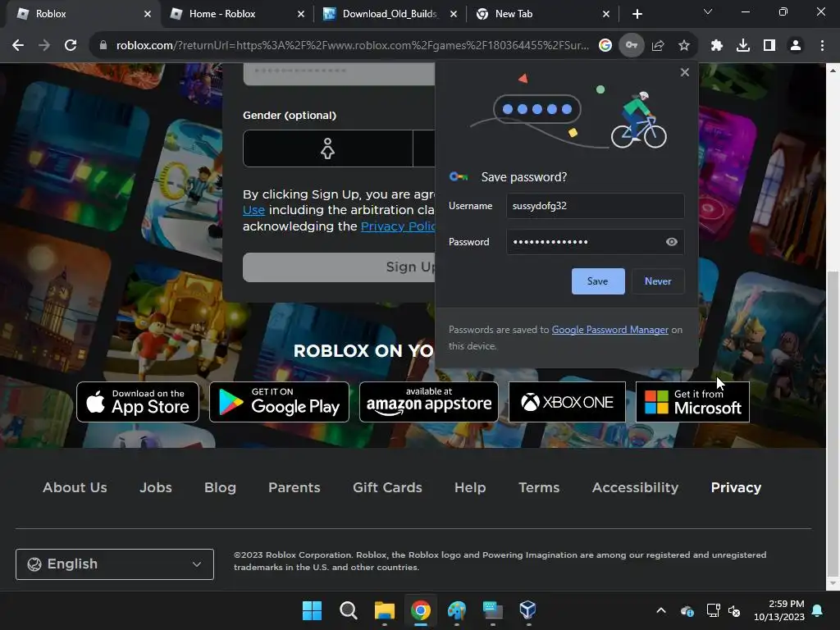Open the Extensions puzzle icon
840x630 pixels.
717,46
